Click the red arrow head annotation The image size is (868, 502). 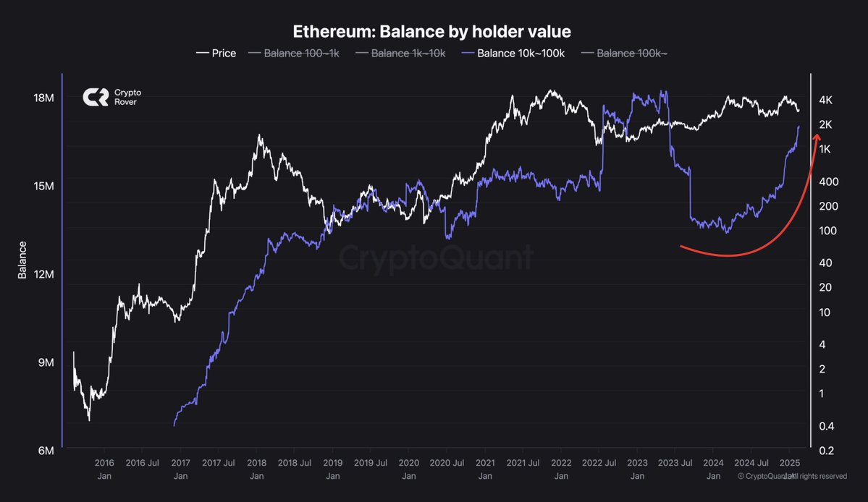[x=816, y=137]
